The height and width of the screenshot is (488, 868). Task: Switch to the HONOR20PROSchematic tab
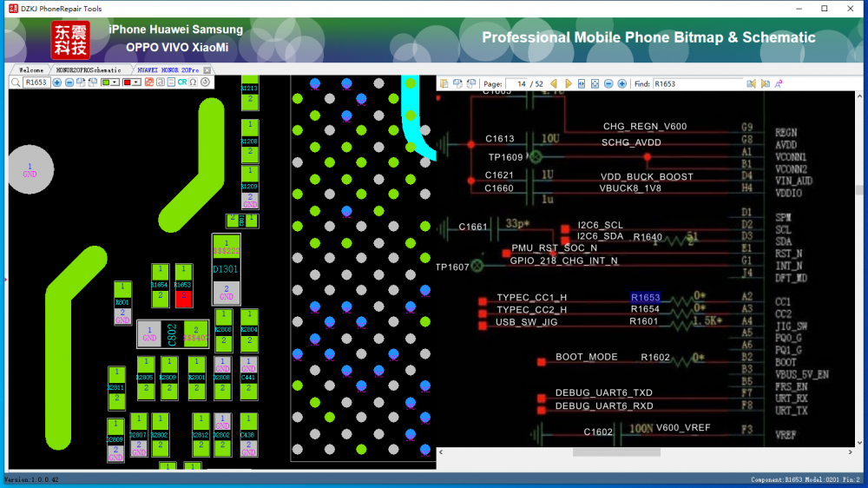(x=89, y=70)
